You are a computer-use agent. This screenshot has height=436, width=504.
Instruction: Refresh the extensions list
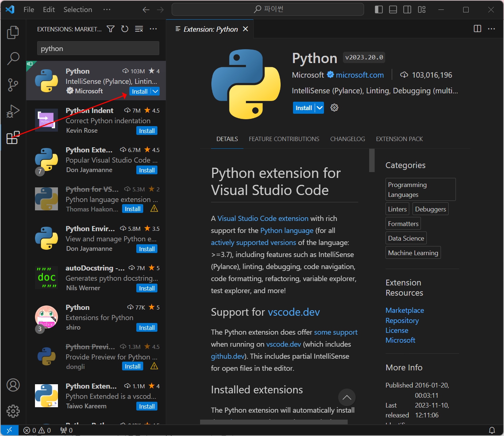(x=125, y=29)
